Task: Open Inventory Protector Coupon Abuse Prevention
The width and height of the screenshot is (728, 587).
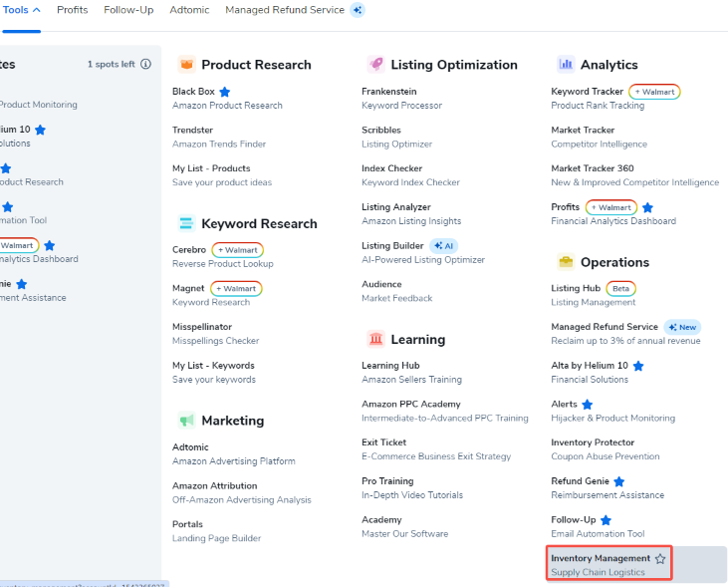Action: [x=605, y=449]
